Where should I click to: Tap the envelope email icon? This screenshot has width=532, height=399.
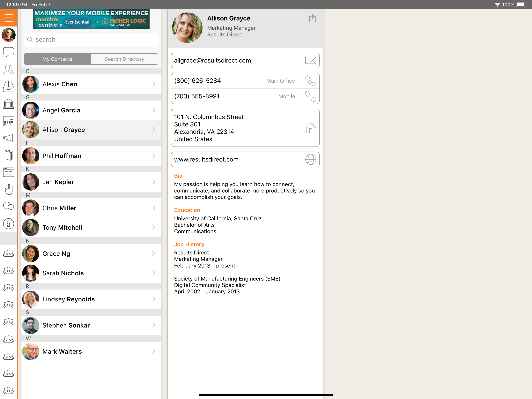point(310,60)
